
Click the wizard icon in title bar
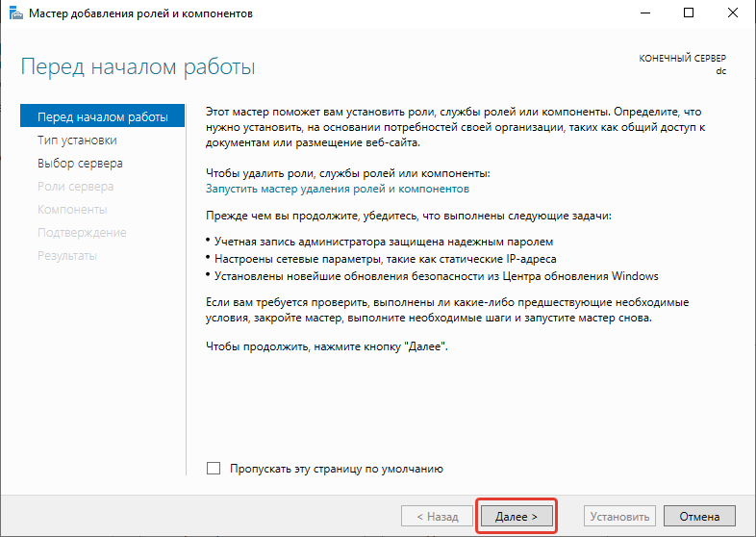click(15, 13)
